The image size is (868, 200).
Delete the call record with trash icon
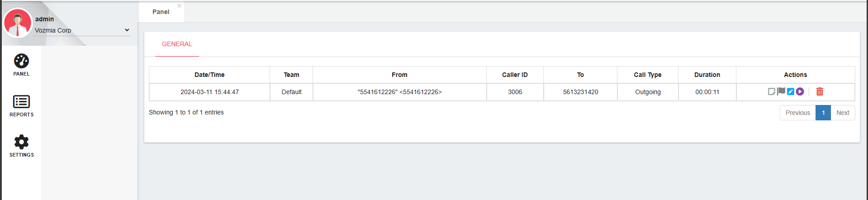coord(820,92)
